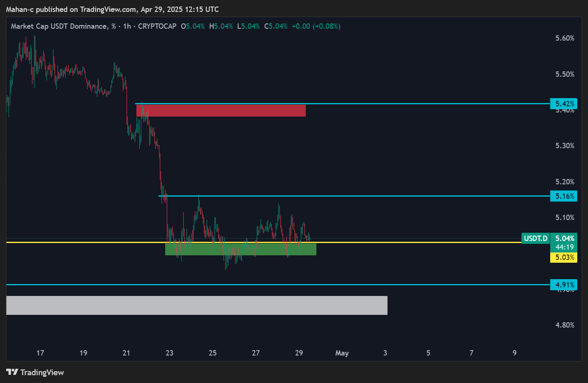Select the 5.42% cyan price label

[x=564, y=103]
